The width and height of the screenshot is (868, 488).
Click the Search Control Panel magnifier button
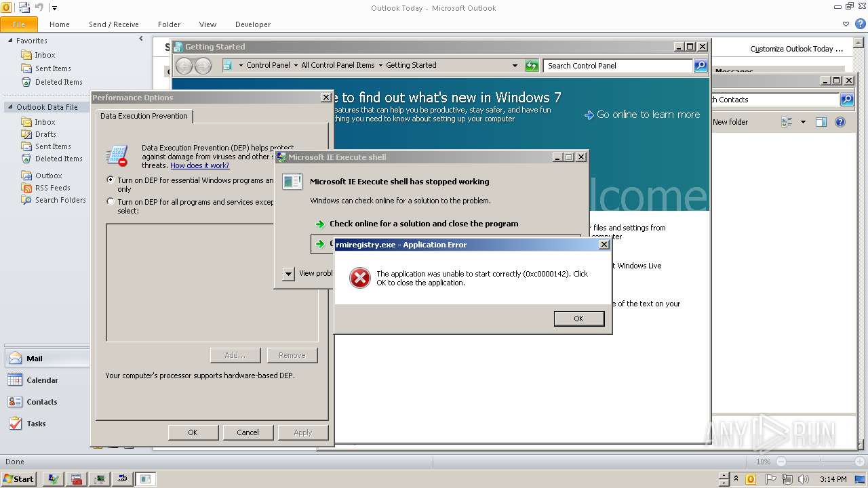(x=701, y=66)
